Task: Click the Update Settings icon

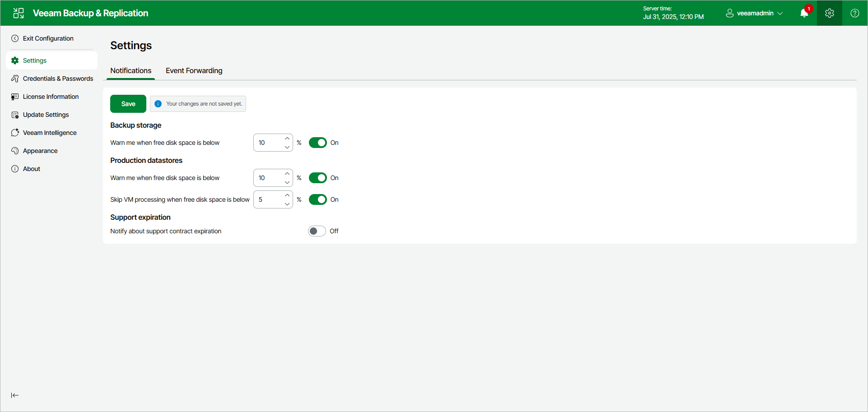Action: click(x=15, y=115)
